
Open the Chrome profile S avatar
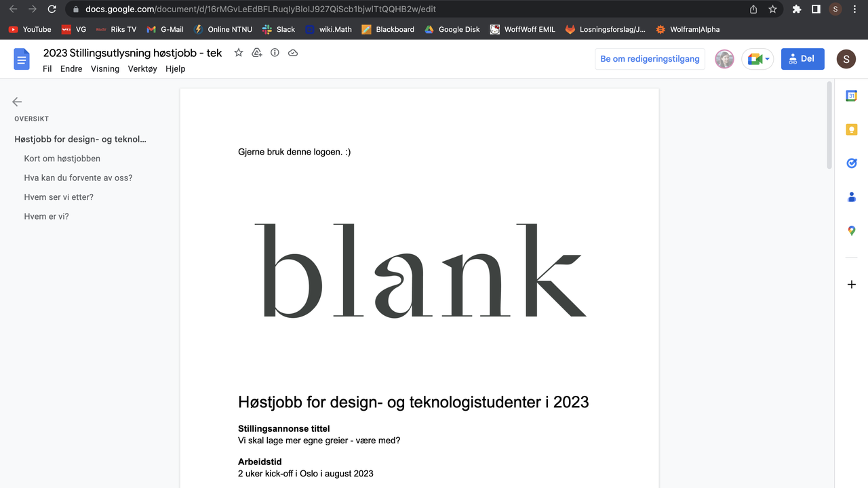click(x=835, y=9)
